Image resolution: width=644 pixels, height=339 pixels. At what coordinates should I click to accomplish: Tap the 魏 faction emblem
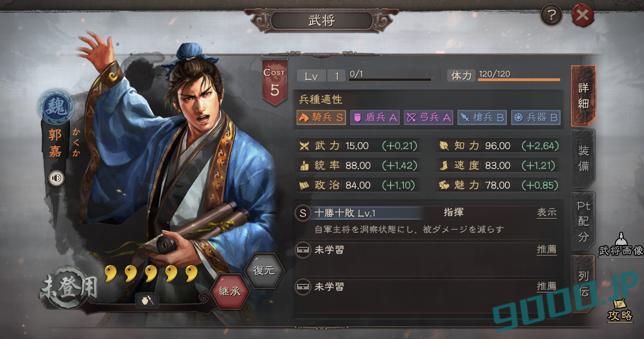56,108
